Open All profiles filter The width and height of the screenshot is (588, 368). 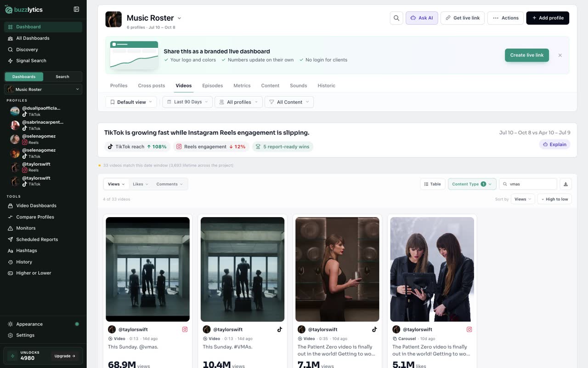[239, 102]
